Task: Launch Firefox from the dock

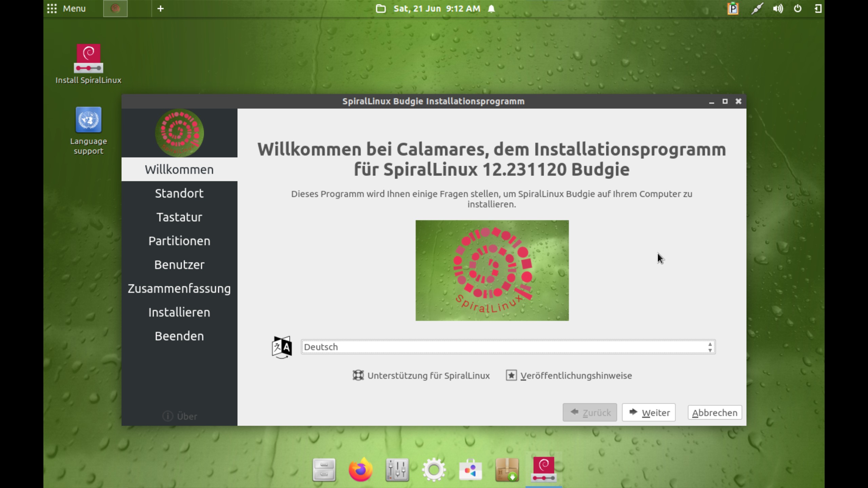Action: coord(360,470)
